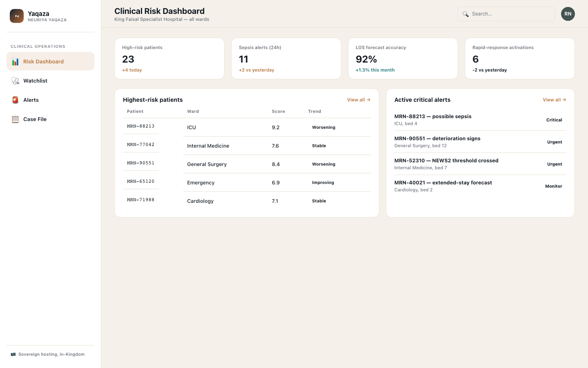Click the Worsening badge in the ICU row
Screen dimensions: 588x368
pos(324,128)
